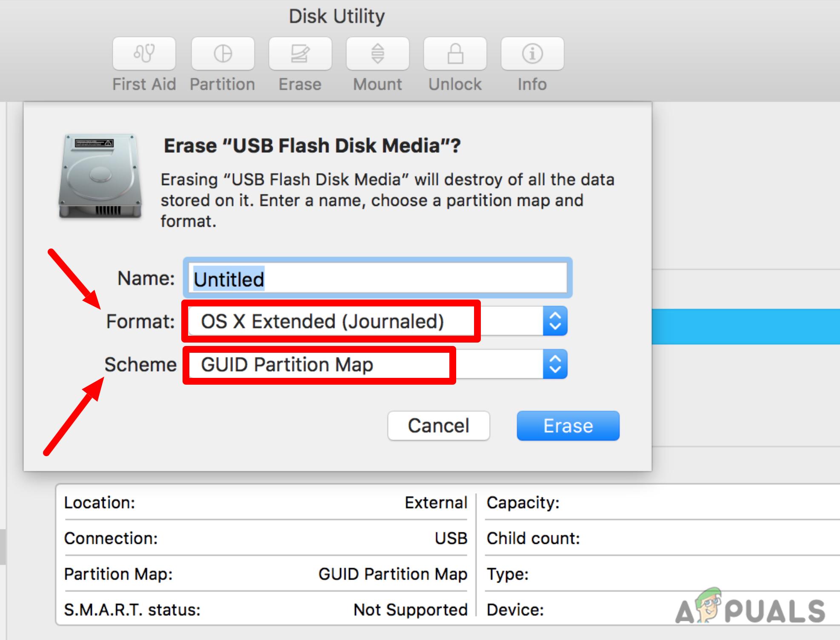Select the "GUID Partition Map" scheme value
The height and width of the screenshot is (640, 840).
287,365
